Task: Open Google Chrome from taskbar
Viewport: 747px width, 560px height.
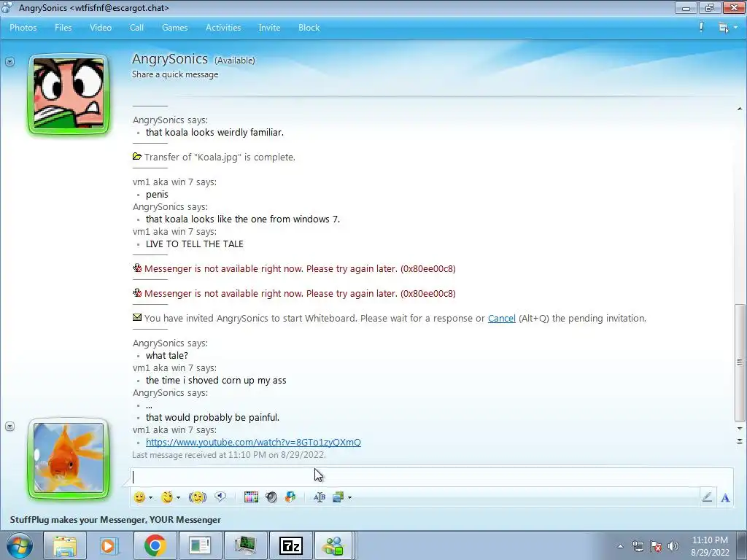Action: (155, 545)
